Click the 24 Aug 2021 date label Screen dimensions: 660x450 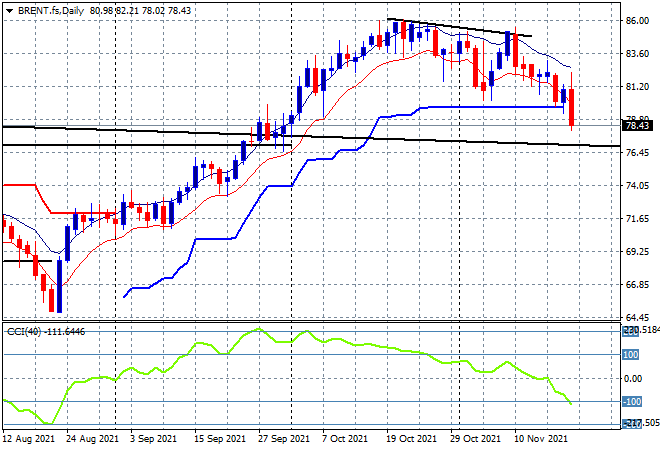click(x=92, y=439)
